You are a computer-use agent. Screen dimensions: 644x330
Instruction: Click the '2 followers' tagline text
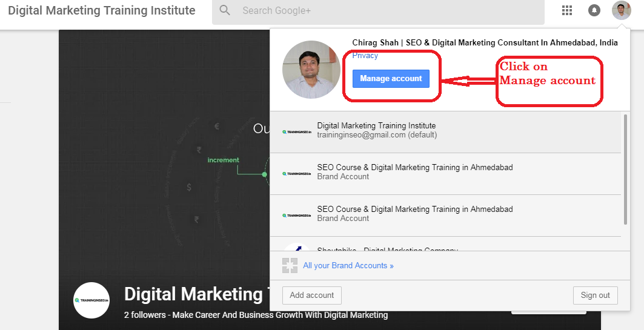[x=256, y=315]
